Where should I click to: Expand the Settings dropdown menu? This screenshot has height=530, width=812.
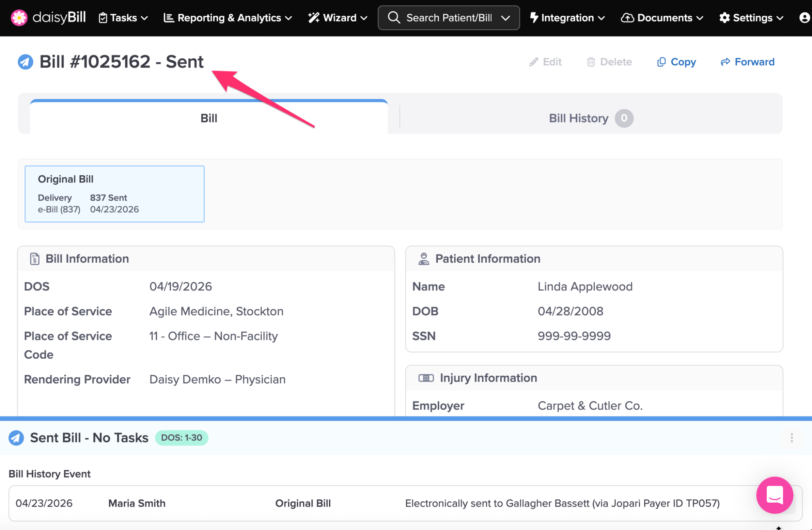coord(751,18)
